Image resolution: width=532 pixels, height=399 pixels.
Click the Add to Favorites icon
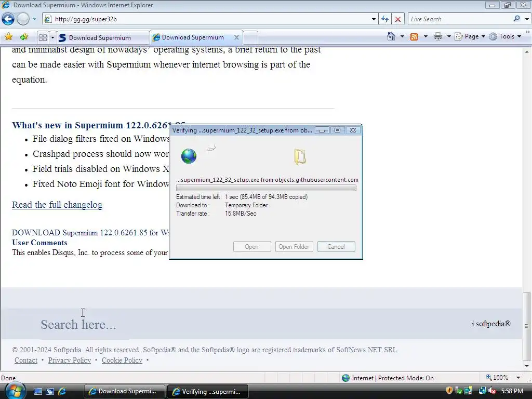(x=24, y=37)
